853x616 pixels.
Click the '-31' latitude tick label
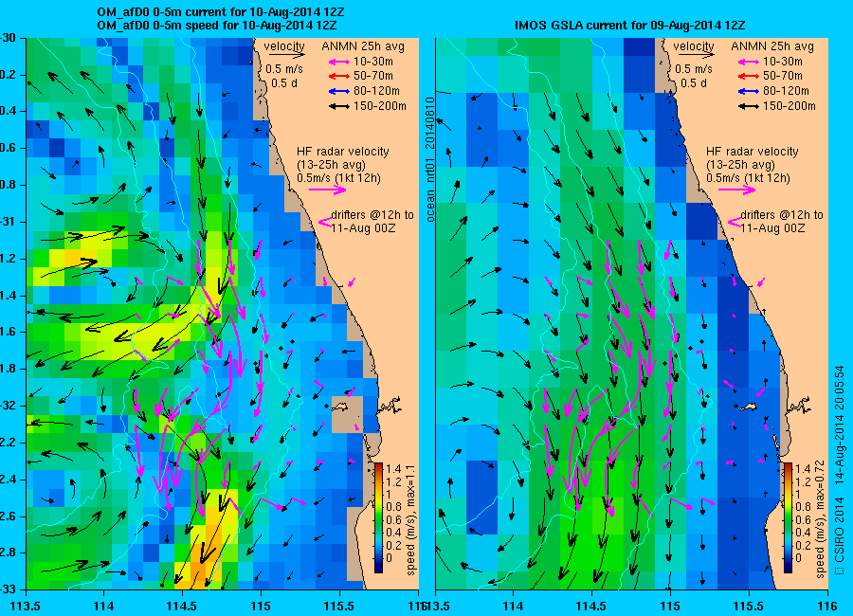tap(7, 222)
